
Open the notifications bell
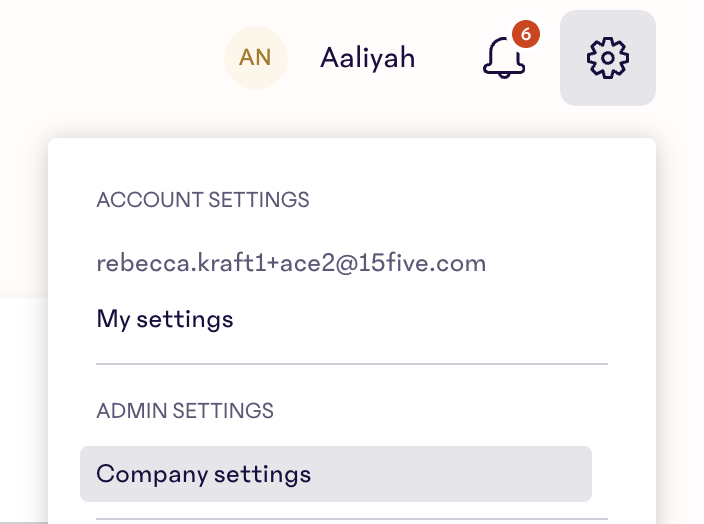point(503,59)
